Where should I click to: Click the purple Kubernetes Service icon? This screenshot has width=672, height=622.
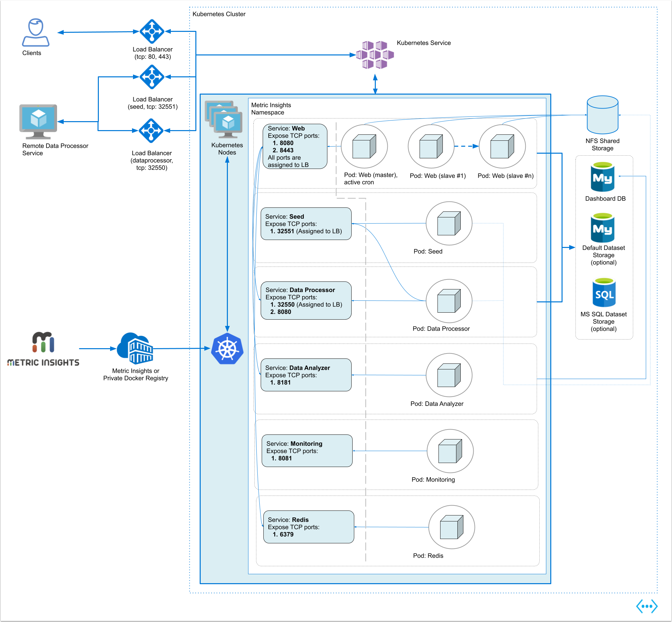[x=375, y=55]
